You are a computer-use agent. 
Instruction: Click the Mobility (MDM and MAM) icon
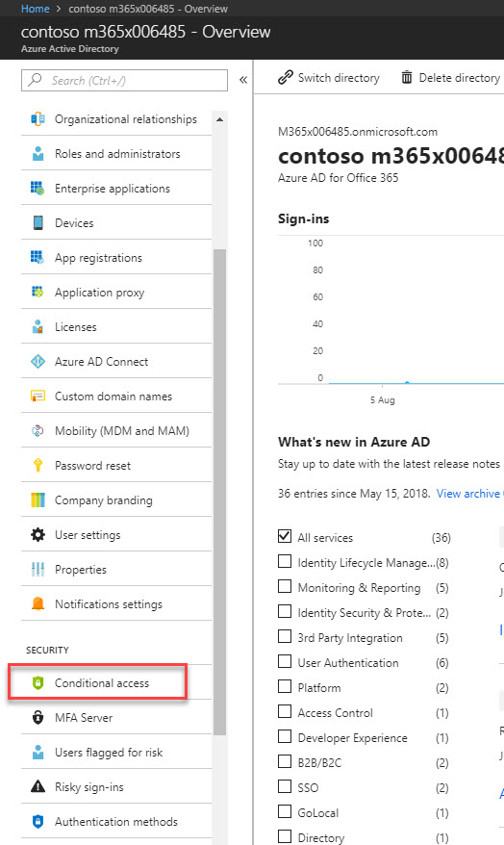[38, 430]
